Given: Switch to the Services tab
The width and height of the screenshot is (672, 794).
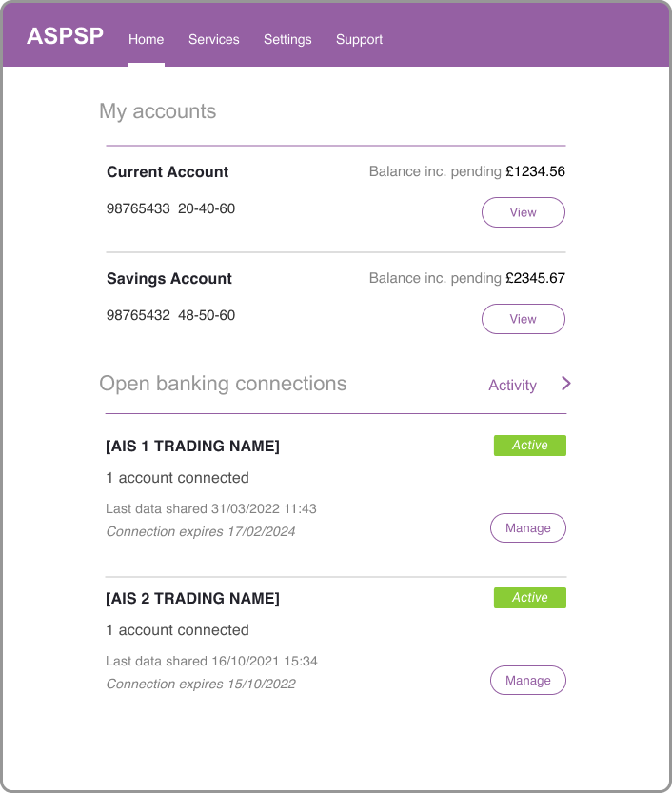Looking at the screenshot, I should 214,39.
